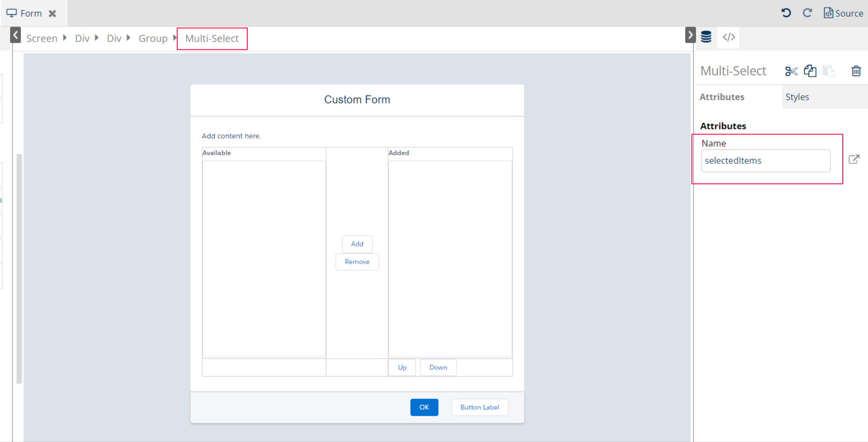Screen dimensions: 868x442
Task: Click the blue OK button
Action: (424, 408)
